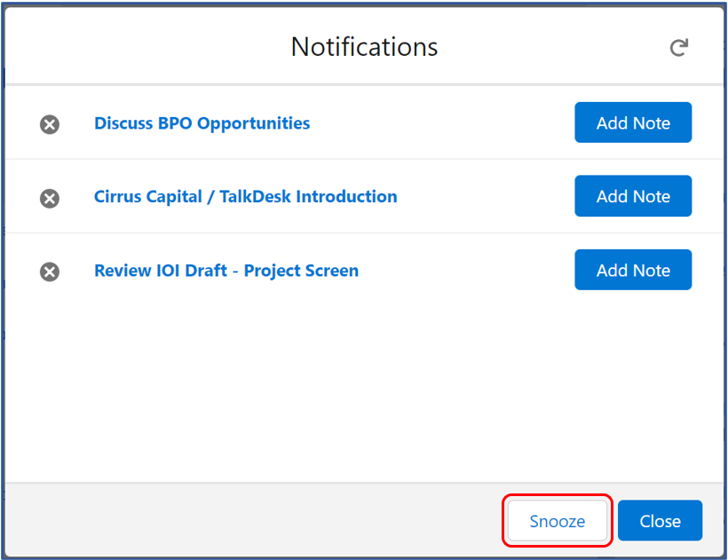Click the X icon beside Project Screen item
Viewport: 728px width, 560px height.
pyautogui.click(x=50, y=272)
